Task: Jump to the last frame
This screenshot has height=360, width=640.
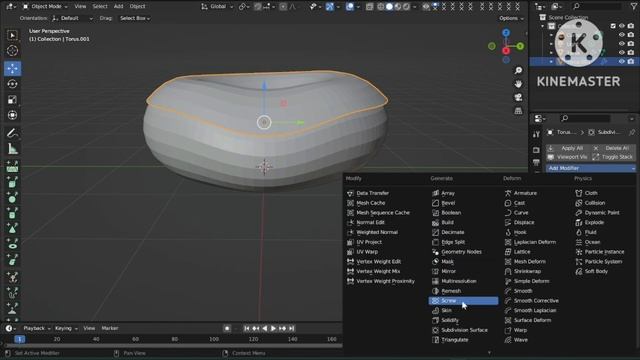Action: pyautogui.click(x=291, y=328)
